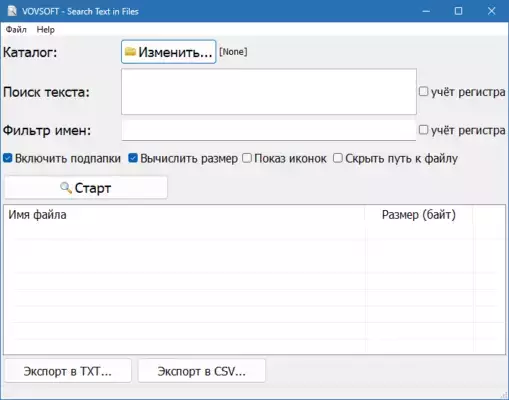Open the Help menu
This screenshot has width=509, height=400.
pyautogui.click(x=46, y=30)
